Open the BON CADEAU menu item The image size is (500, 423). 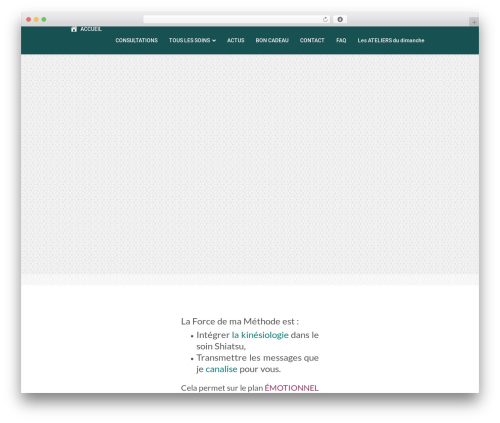pos(272,40)
